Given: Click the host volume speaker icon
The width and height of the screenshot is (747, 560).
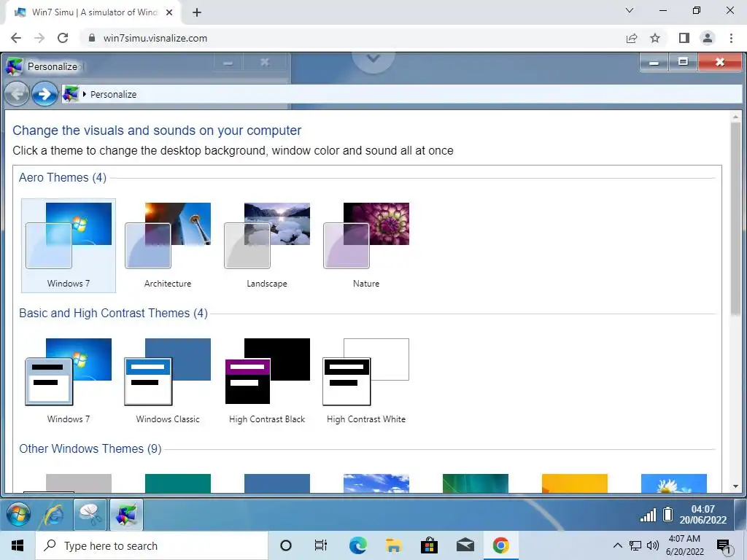Looking at the screenshot, I should pos(653,545).
